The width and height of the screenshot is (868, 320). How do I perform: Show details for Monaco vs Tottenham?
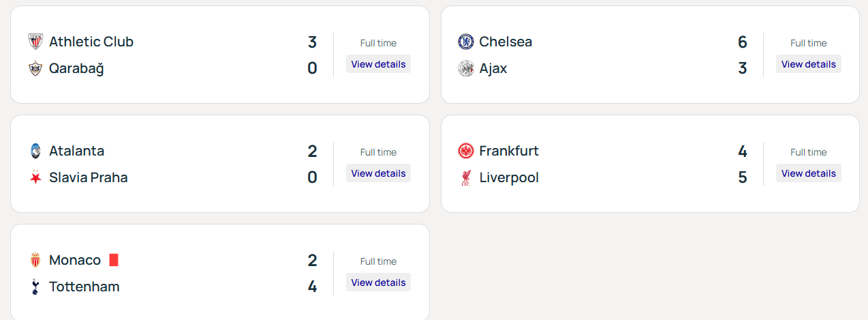pyautogui.click(x=378, y=282)
